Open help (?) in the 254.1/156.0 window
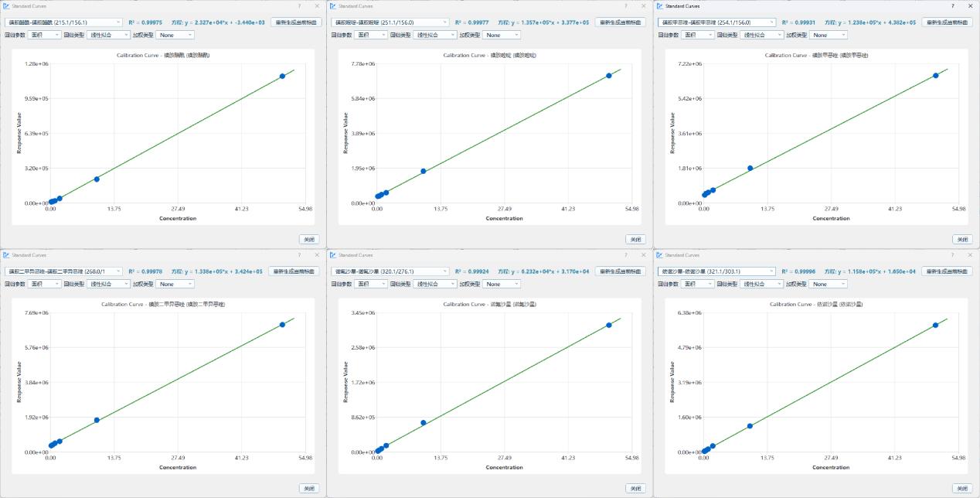This screenshot has height=498, width=980. tap(952, 5)
